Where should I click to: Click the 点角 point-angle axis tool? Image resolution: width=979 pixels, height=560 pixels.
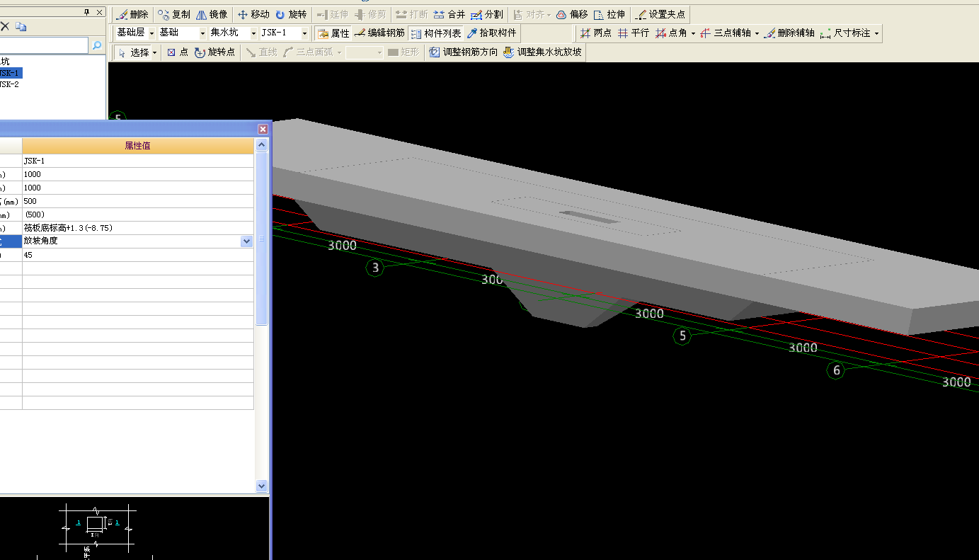[x=670, y=33]
